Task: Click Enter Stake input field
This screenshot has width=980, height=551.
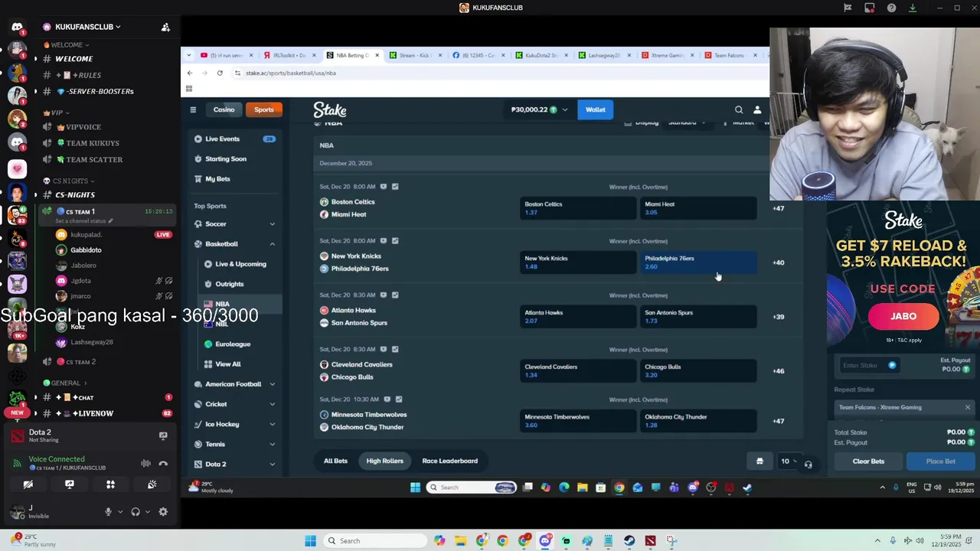Action: point(869,365)
